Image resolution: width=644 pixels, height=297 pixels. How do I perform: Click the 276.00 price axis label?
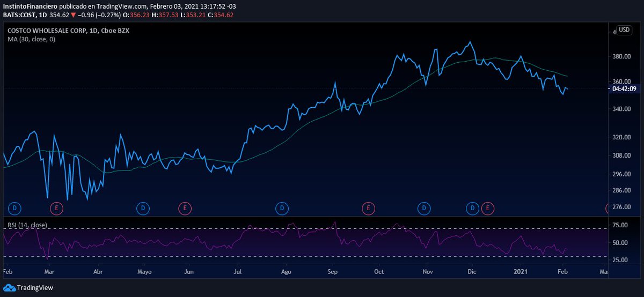point(621,207)
